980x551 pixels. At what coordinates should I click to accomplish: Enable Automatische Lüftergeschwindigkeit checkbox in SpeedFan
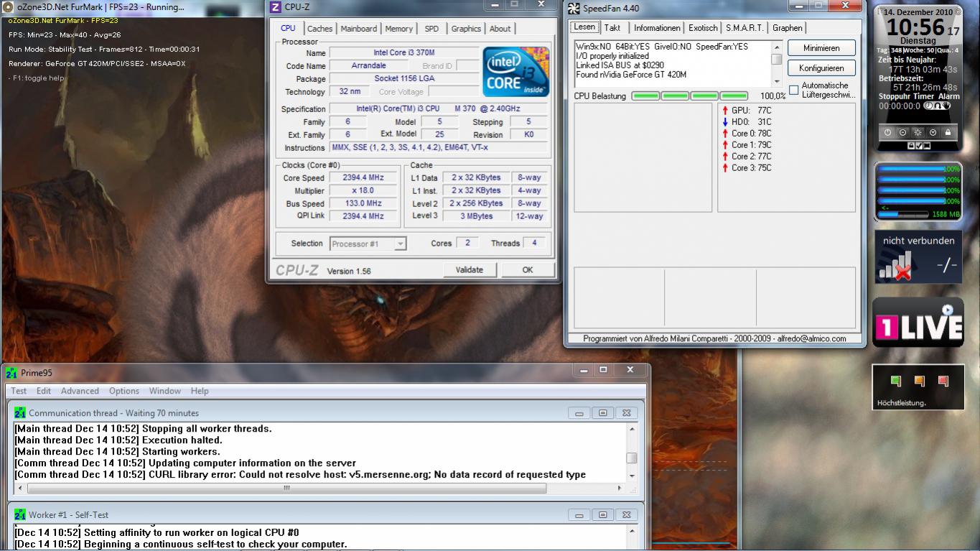coord(794,90)
